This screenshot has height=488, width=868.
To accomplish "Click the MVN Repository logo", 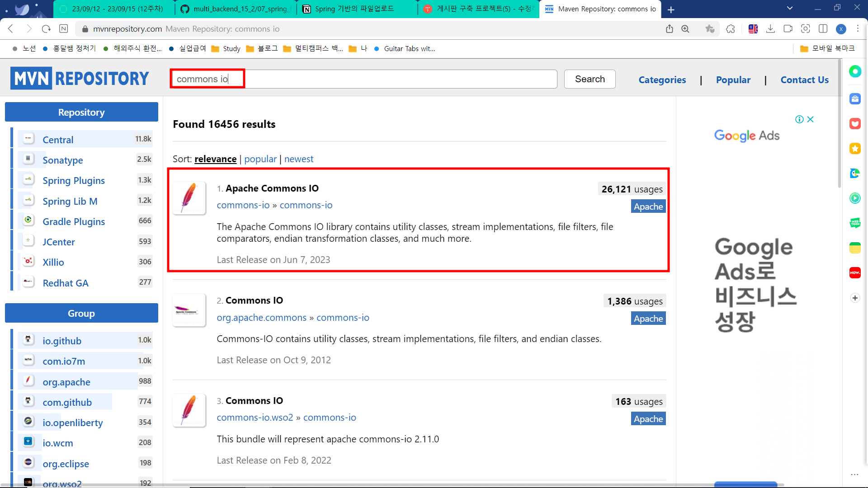I will pyautogui.click(x=80, y=79).
